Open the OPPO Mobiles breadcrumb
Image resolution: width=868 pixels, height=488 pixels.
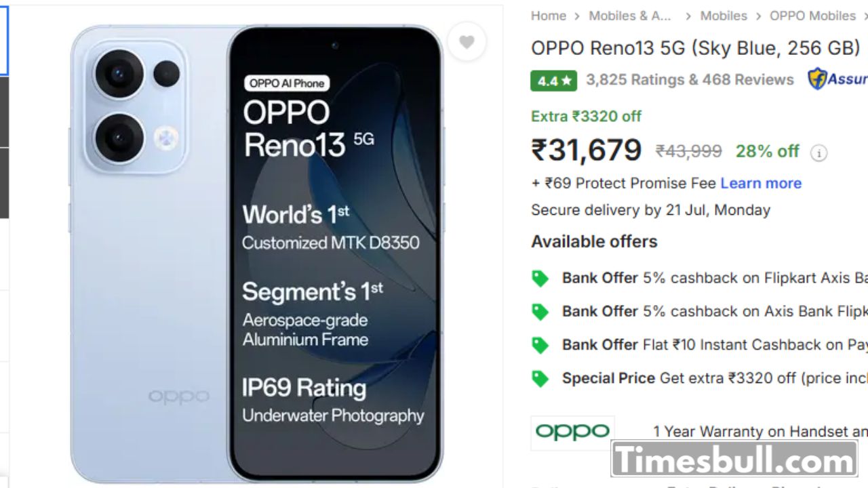tap(812, 16)
